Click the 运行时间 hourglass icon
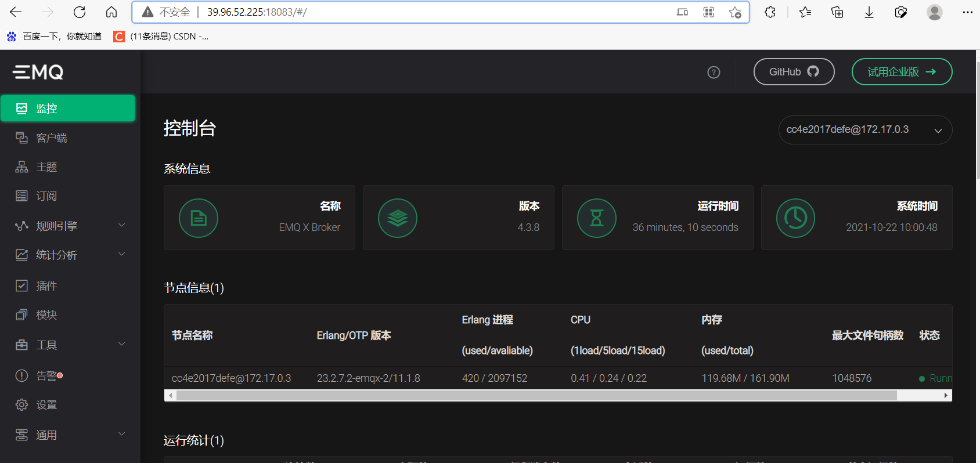This screenshot has height=463, width=980. (597, 218)
